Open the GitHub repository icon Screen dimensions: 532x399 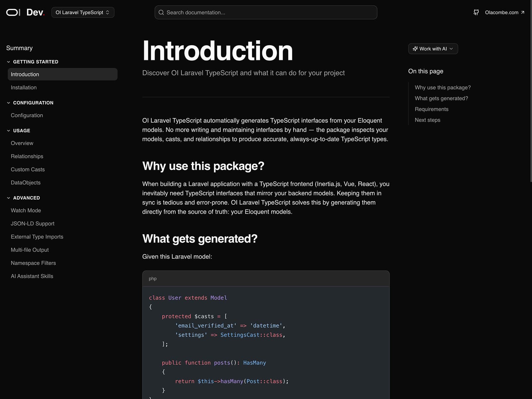click(x=476, y=12)
